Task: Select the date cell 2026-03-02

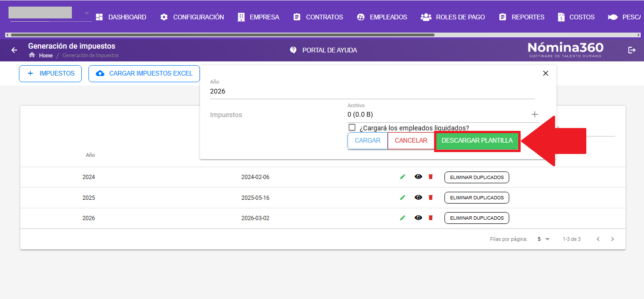Action: (x=255, y=218)
